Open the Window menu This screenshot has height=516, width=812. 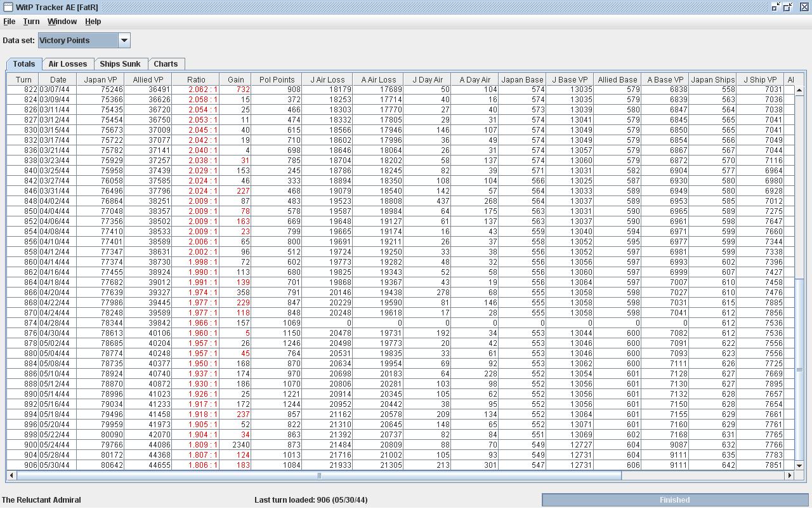(62, 22)
